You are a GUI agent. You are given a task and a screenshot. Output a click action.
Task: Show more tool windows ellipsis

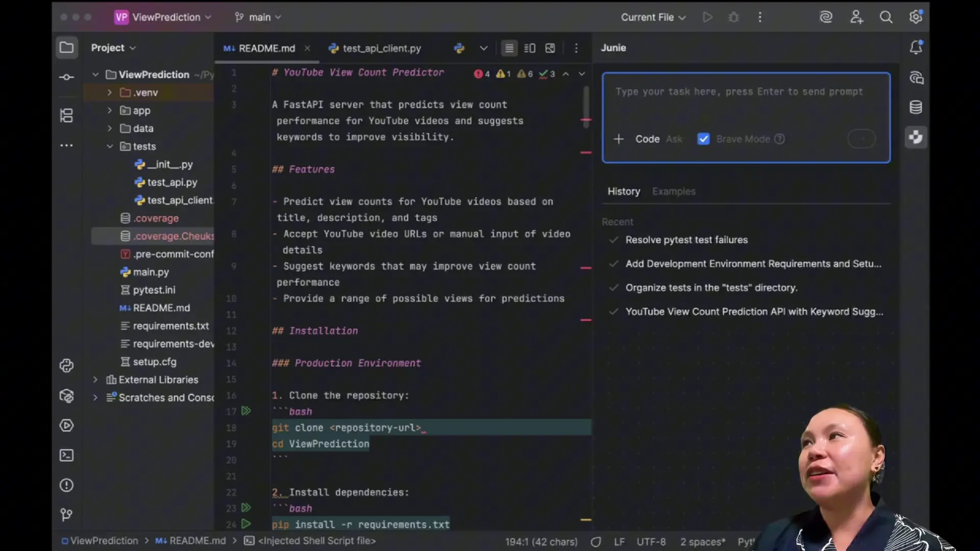[x=66, y=145]
